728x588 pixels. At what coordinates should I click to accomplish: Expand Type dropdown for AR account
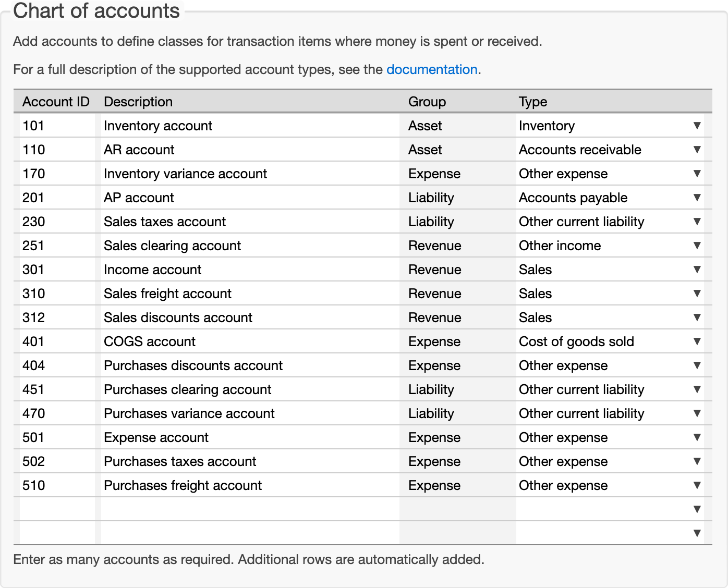609,150
